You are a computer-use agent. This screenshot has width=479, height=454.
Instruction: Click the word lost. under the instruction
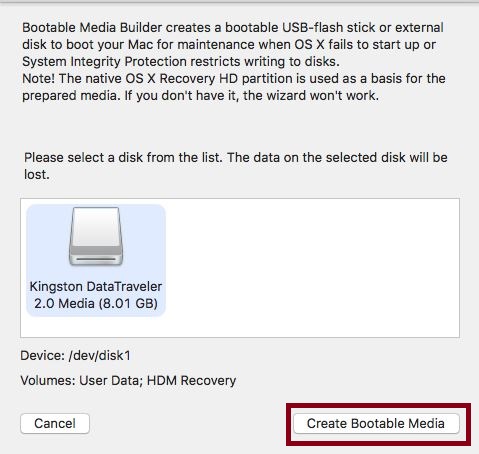pos(37,174)
